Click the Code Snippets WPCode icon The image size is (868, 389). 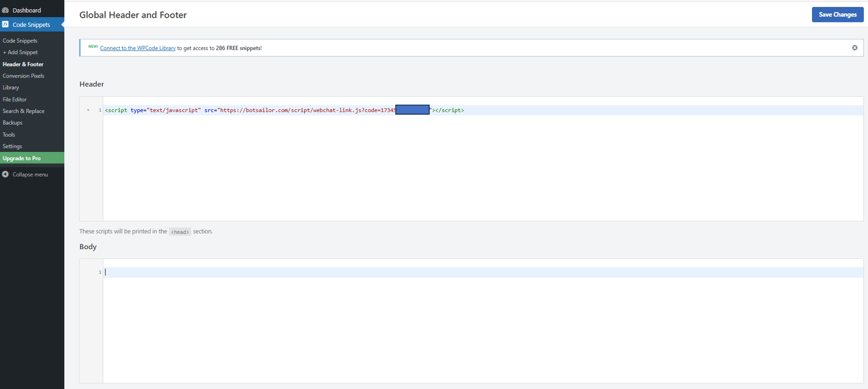click(x=6, y=24)
